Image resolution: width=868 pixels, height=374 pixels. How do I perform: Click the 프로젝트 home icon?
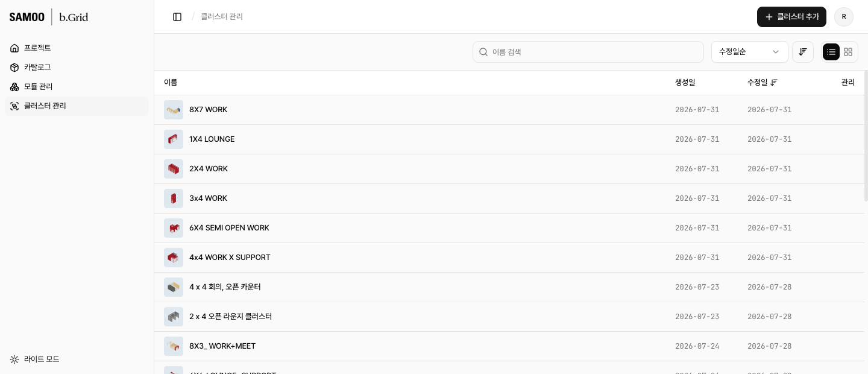pyautogui.click(x=14, y=48)
